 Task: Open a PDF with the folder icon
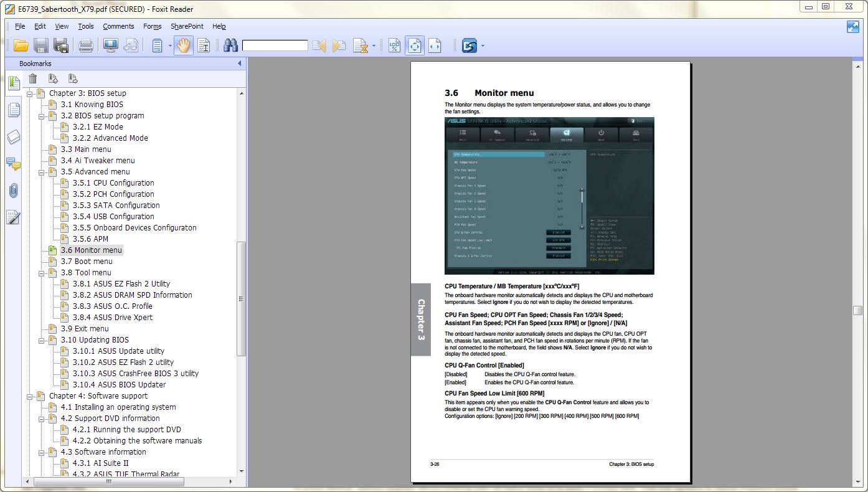point(21,45)
